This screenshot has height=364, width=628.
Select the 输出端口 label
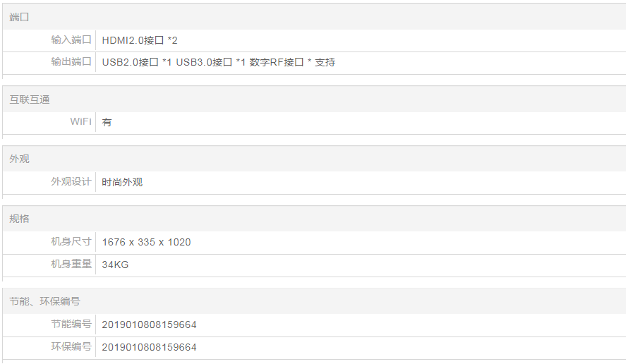coord(71,62)
